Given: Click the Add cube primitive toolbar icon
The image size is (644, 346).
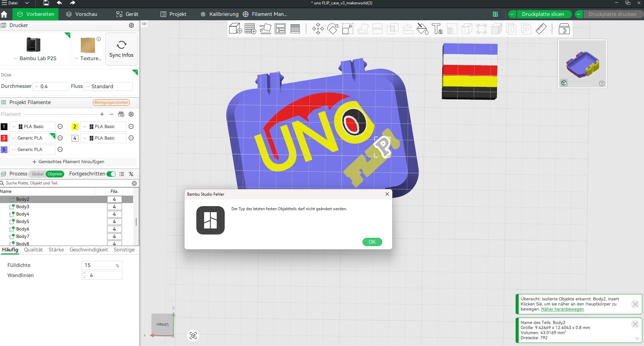Looking at the screenshot, I should [x=235, y=29].
